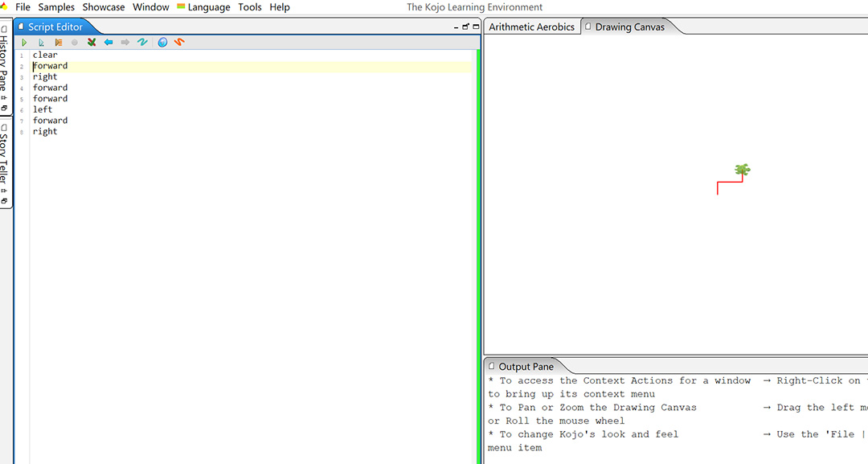Select the Drawing Canvas tab
The height and width of the screenshot is (464, 868).
(x=629, y=27)
